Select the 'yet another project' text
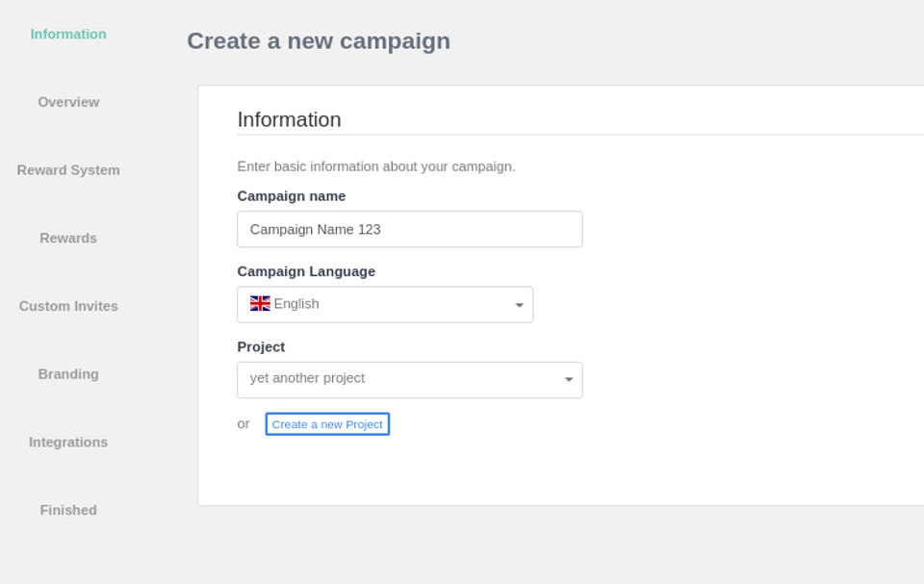This screenshot has width=924, height=584. (x=307, y=378)
